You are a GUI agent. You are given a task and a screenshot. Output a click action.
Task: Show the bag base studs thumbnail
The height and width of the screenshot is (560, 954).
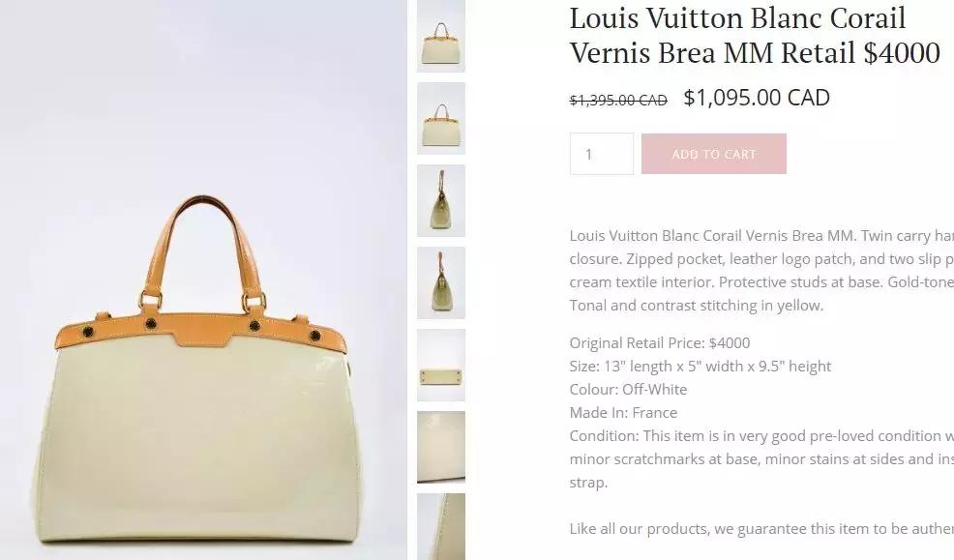[441, 365]
